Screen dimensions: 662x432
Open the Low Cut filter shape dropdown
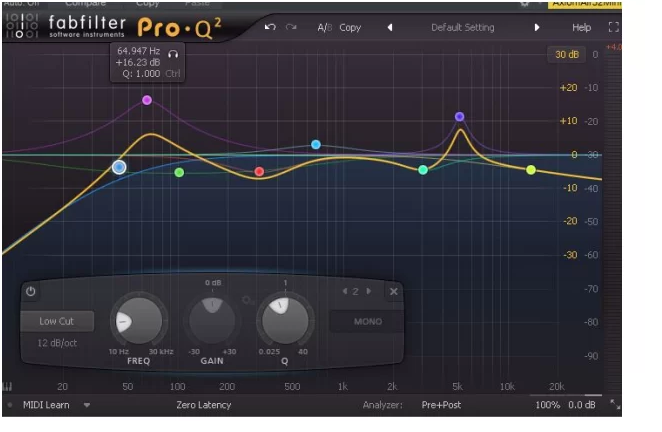[x=57, y=321]
